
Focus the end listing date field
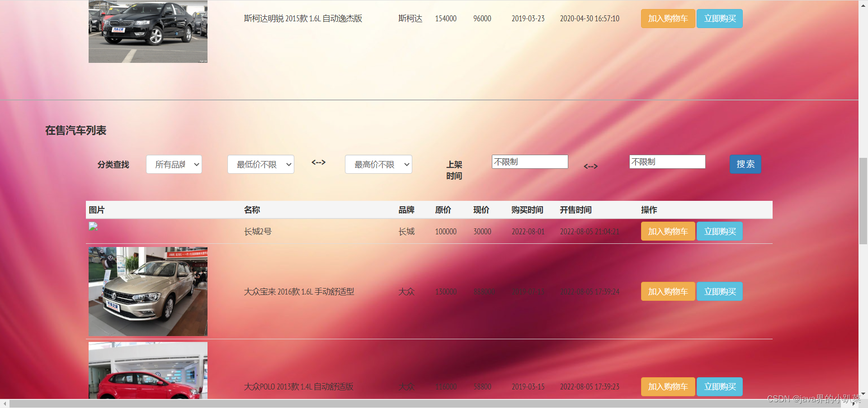click(x=667, y=162)
